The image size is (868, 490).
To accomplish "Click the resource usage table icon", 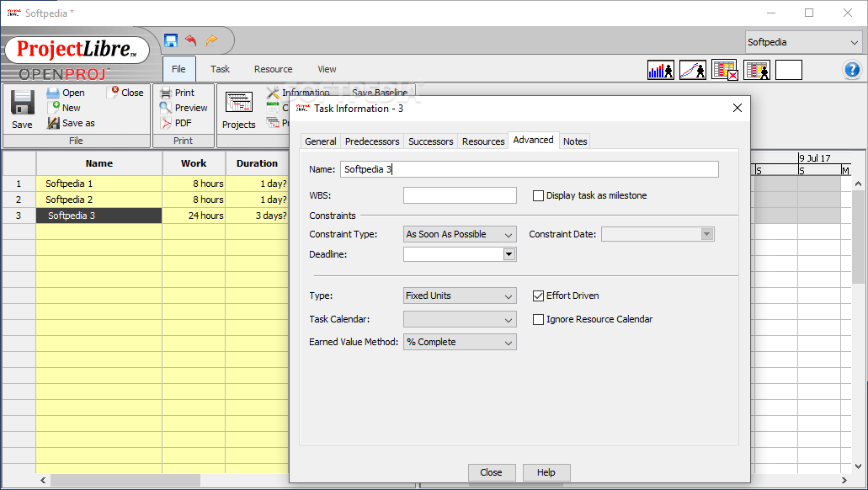I will 757,71.
